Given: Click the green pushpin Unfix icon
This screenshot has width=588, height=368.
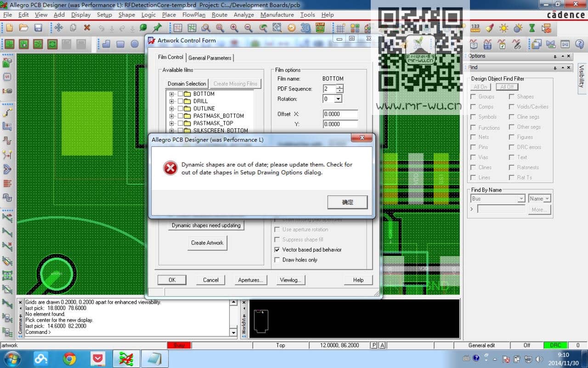Looking at the screenshot, I should [157, 28].
